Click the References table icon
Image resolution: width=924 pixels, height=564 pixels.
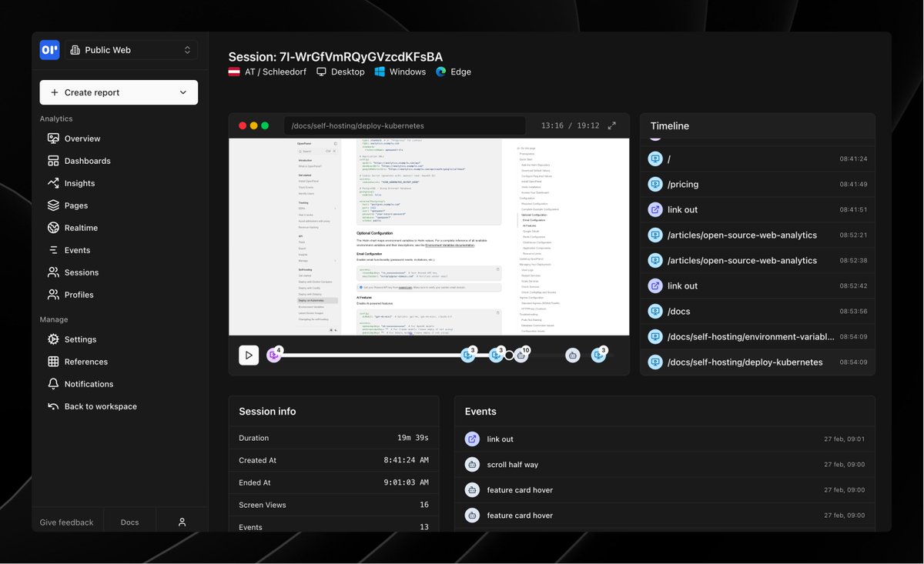click(x=53, y=362)
